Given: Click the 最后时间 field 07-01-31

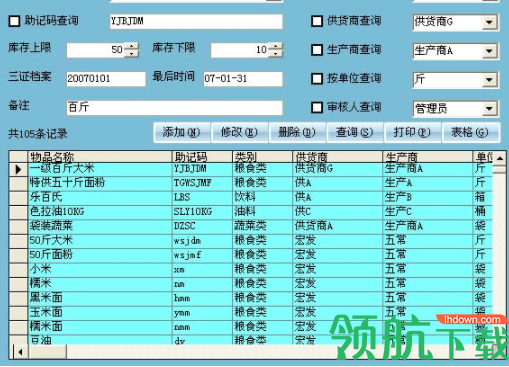Looking at the screenshot, I should point(243,79).
